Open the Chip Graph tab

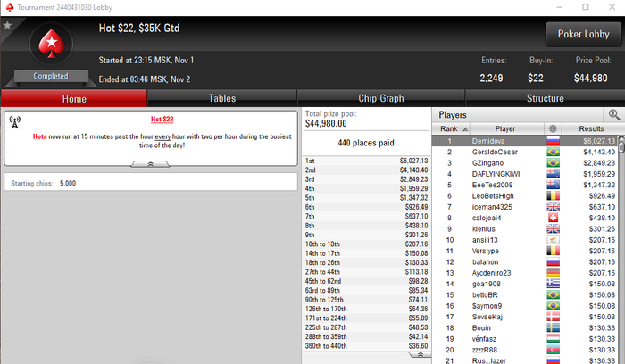point(380,98)
